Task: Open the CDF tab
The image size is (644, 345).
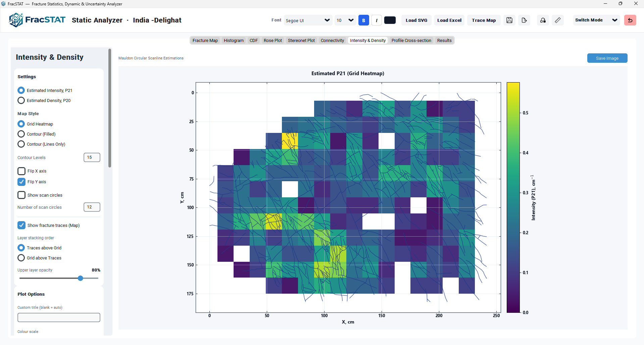Action: point(254,40)
